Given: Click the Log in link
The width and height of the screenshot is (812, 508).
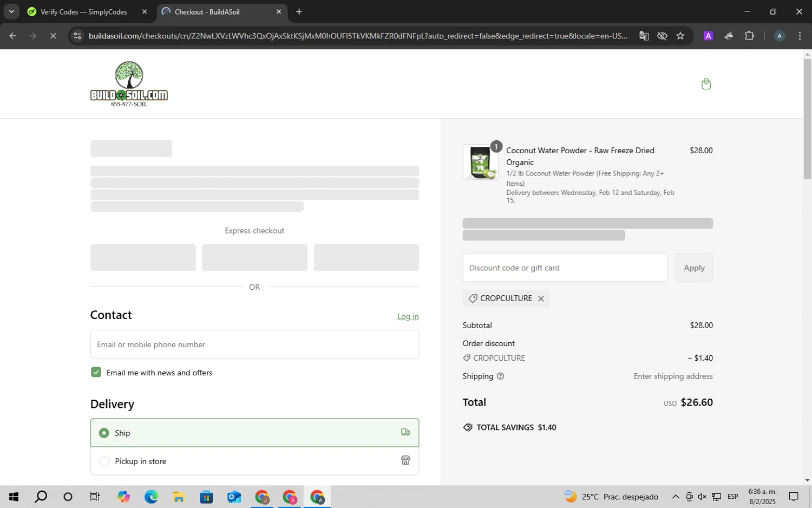Looking at the screenshot, I should 408,316.
